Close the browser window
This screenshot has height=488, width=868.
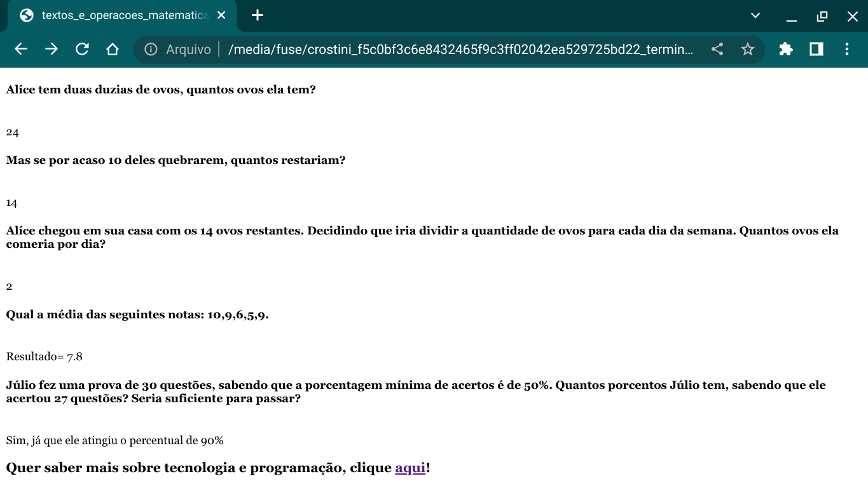853,16
